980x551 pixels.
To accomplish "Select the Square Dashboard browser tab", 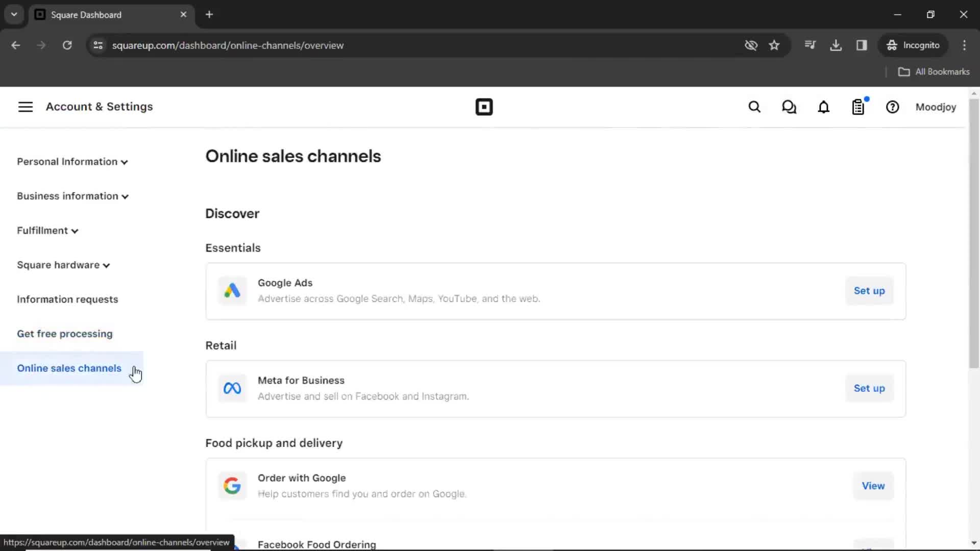I will point(111,15).
